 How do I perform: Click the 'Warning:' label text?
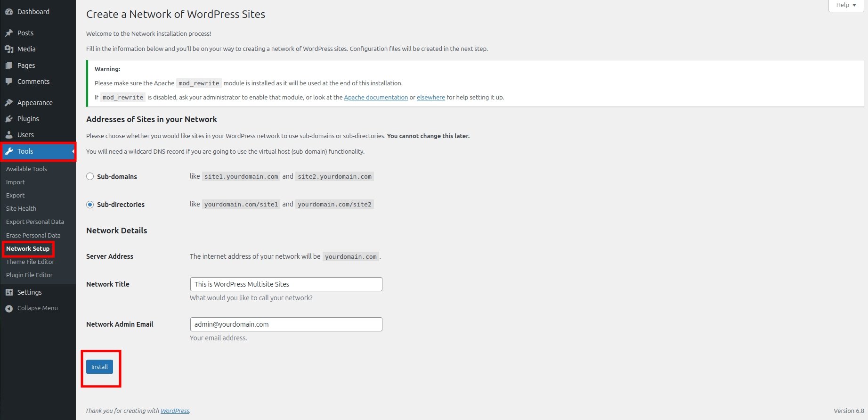pos(107,69)
